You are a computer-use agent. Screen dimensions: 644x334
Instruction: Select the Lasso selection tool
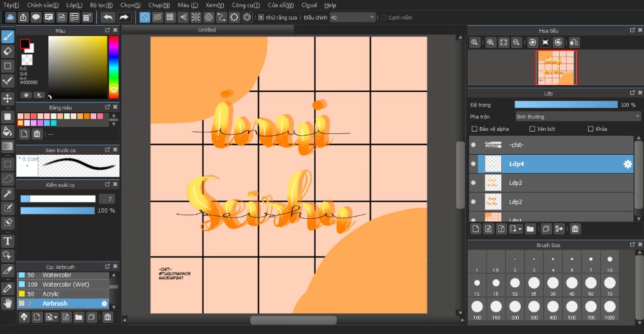coord(8,179)
